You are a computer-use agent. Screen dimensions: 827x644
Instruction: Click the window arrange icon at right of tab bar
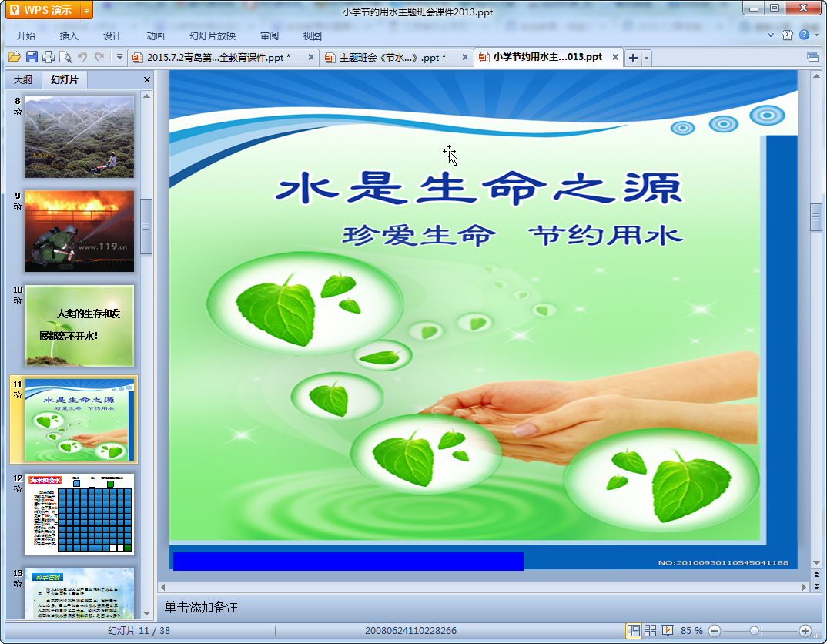813,57
